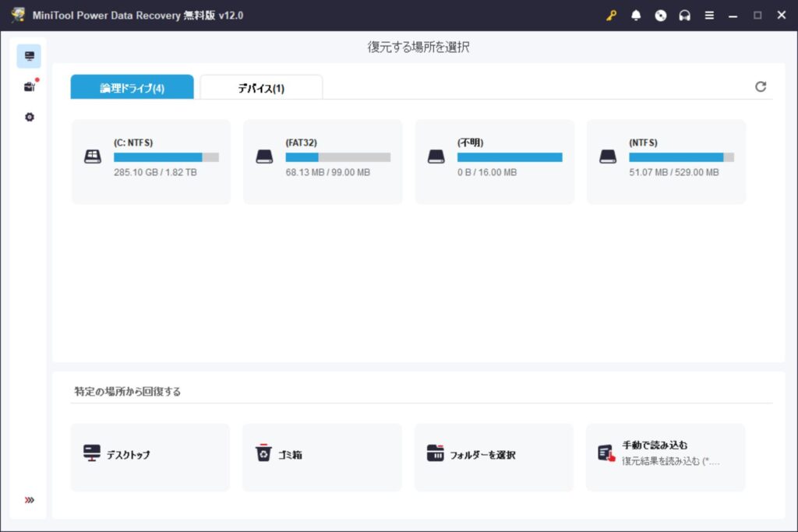
Task: Select the FAT32 drive icon
Action: click(264, 157)
